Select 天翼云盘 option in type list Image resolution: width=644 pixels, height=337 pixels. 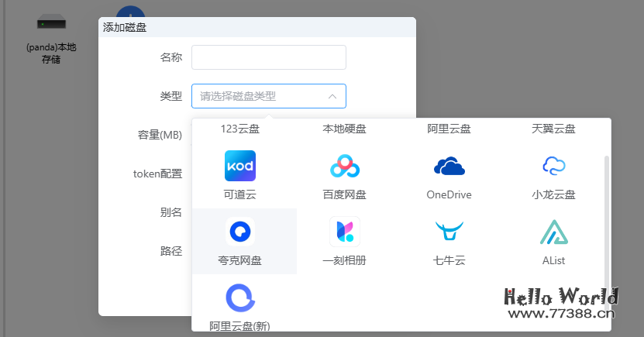click(x=553, y=129)
